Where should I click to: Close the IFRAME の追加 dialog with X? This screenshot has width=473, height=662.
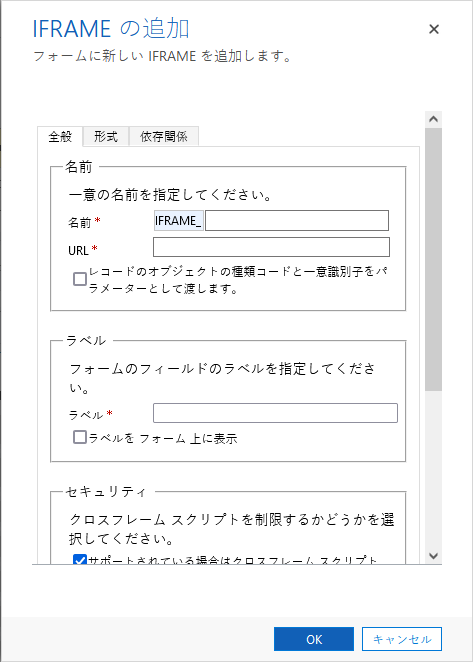click(x=434, y=29)
